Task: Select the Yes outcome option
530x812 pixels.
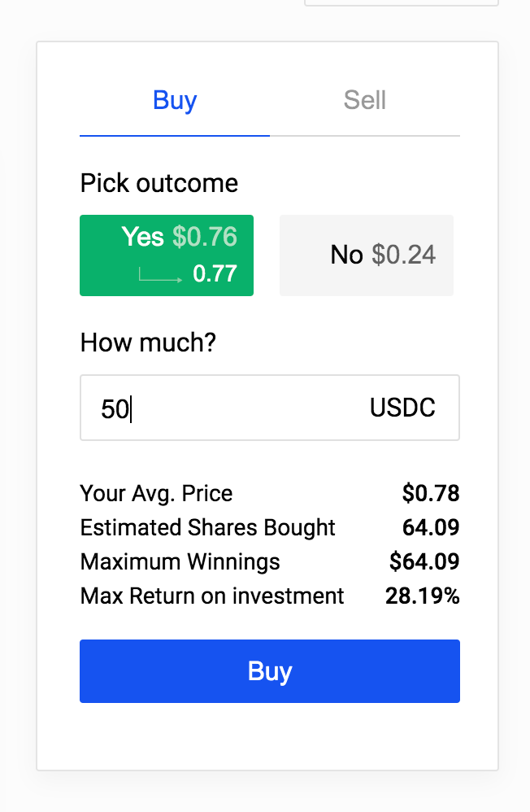Action: coord(167,255)
